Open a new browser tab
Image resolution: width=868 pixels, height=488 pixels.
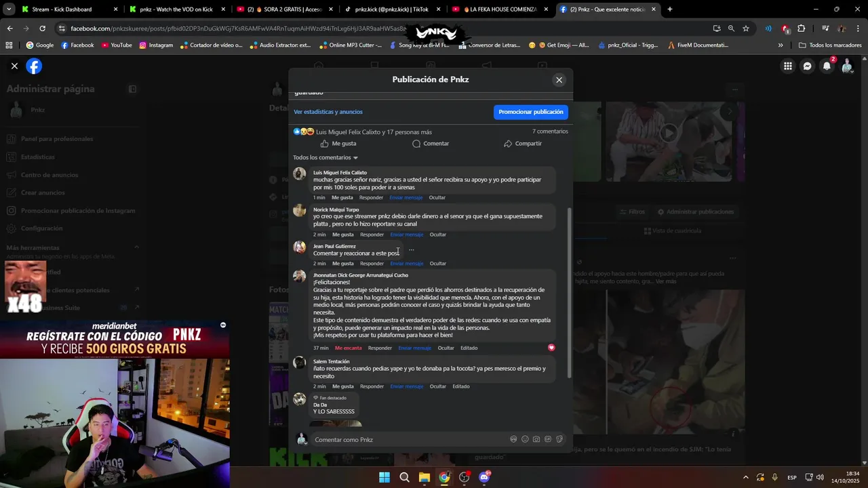pyautogui.click(x=670, y=9)
